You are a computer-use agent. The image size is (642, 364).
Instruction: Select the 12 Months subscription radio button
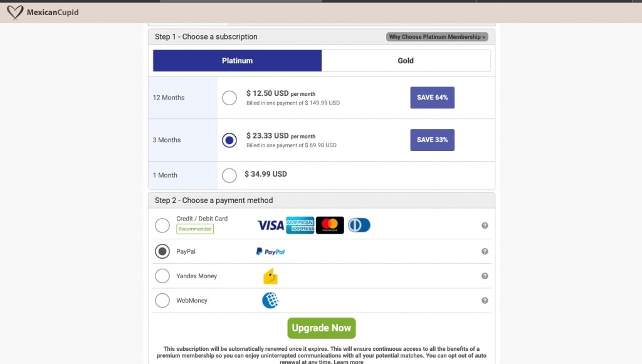(229, 98)
